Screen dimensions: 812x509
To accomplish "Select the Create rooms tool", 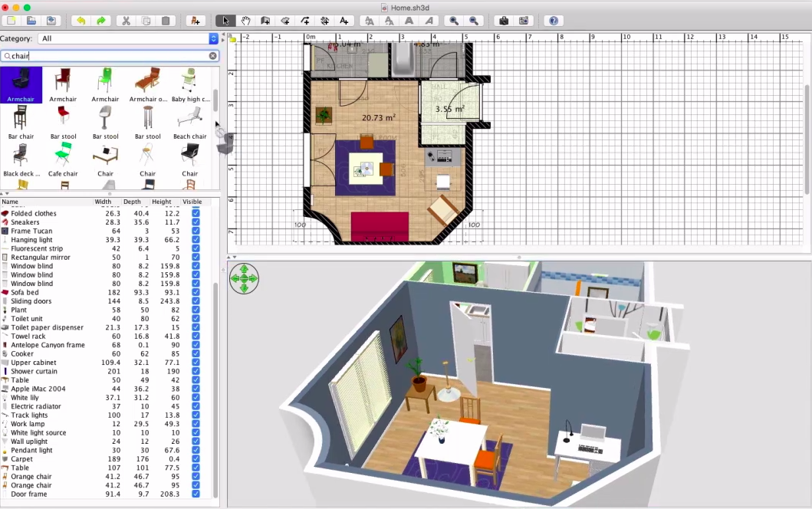I will (284, 21).
